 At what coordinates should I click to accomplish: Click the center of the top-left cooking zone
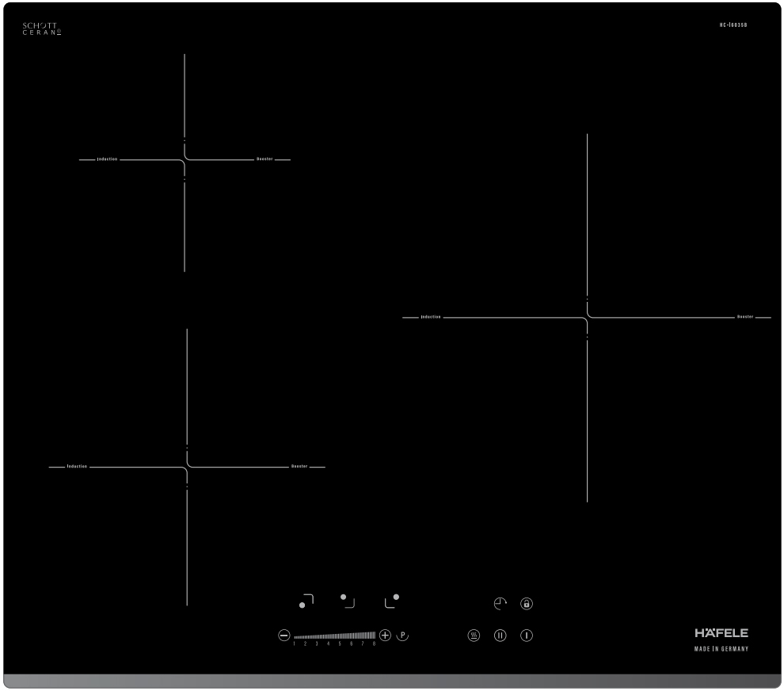185,160
